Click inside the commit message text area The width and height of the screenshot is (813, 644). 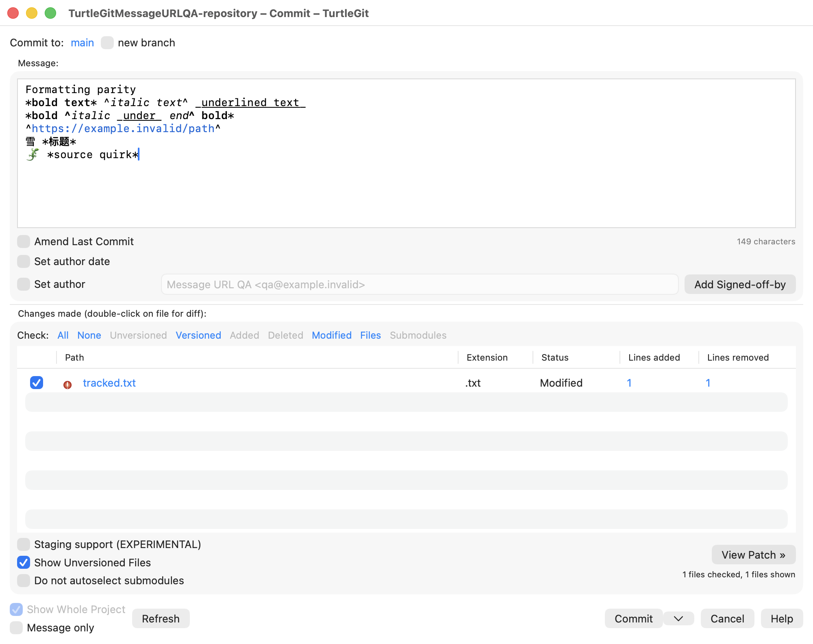[x=406, y=153]
